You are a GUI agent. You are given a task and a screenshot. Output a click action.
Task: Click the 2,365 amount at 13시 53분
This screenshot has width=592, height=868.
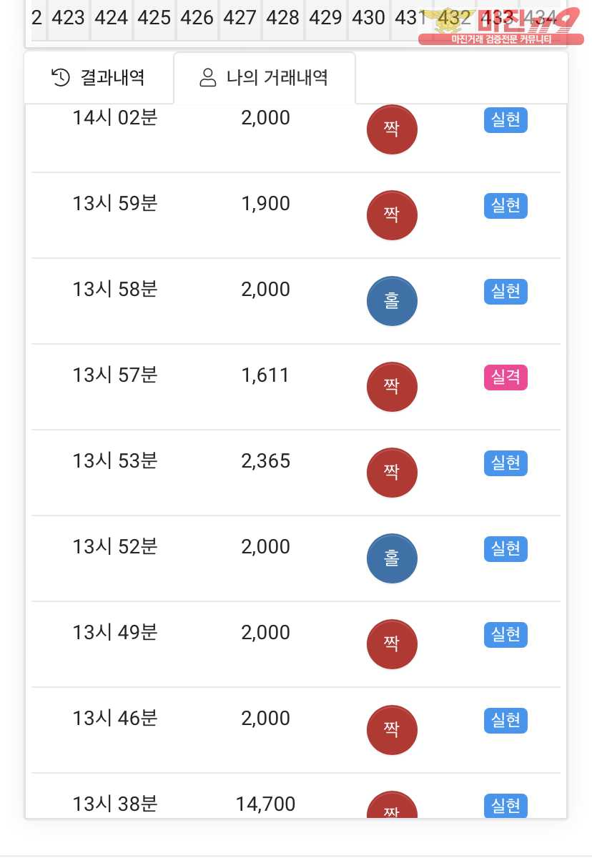coord(265,461)
